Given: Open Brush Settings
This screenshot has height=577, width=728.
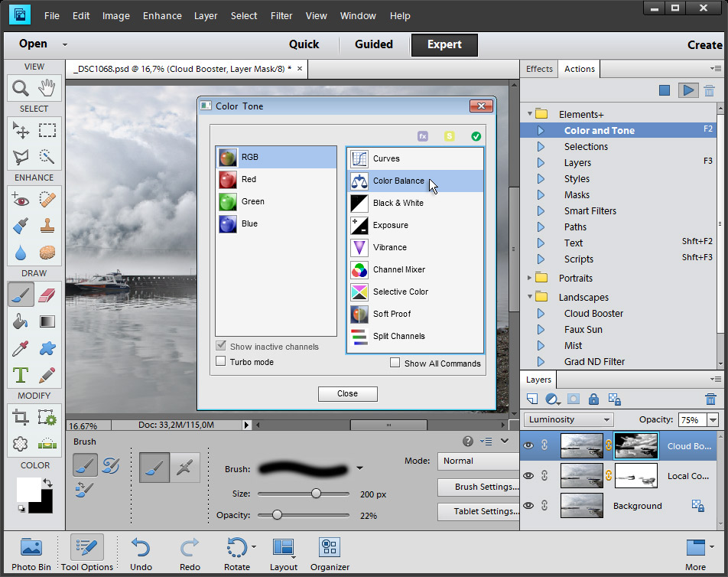Looking at the screenshot, I should [x=479, y=487].
